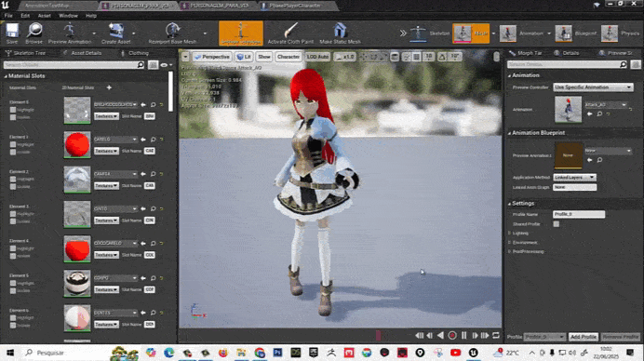Open the Asset menu

[45, 16]
